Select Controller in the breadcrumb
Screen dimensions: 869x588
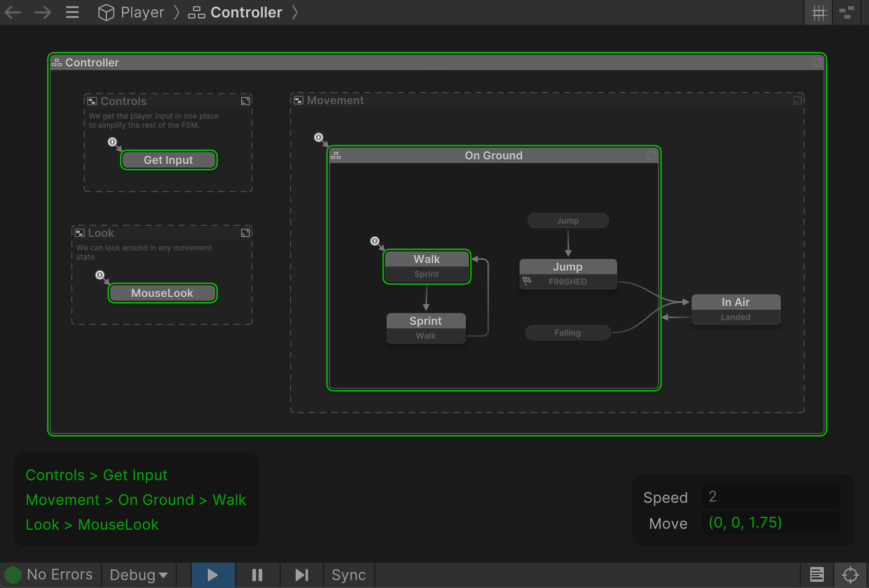point(246,12)
